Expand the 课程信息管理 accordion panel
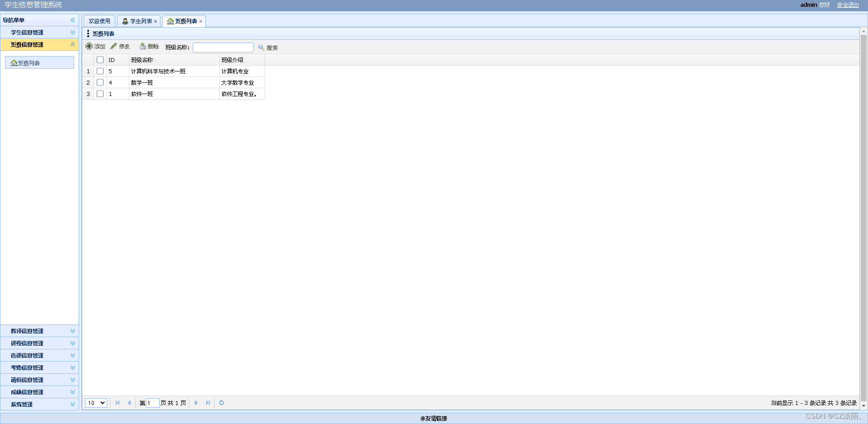 pyautogui.click(x=40, y=343)
